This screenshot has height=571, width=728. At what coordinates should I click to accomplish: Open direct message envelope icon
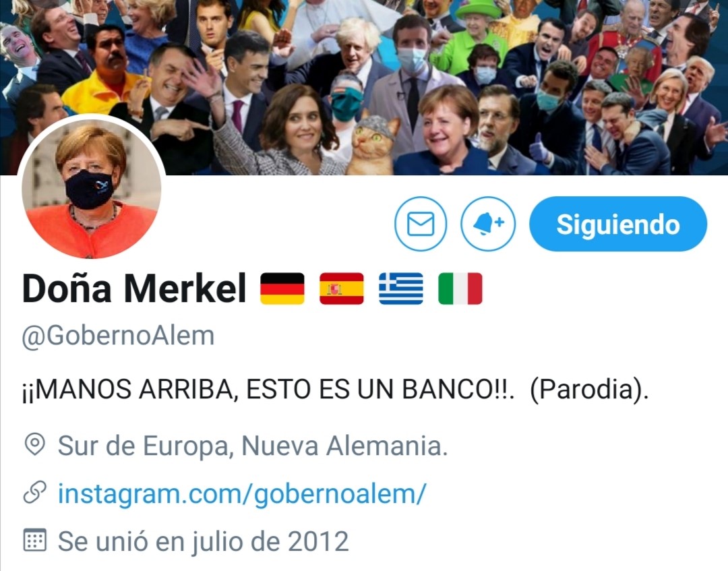421,224
